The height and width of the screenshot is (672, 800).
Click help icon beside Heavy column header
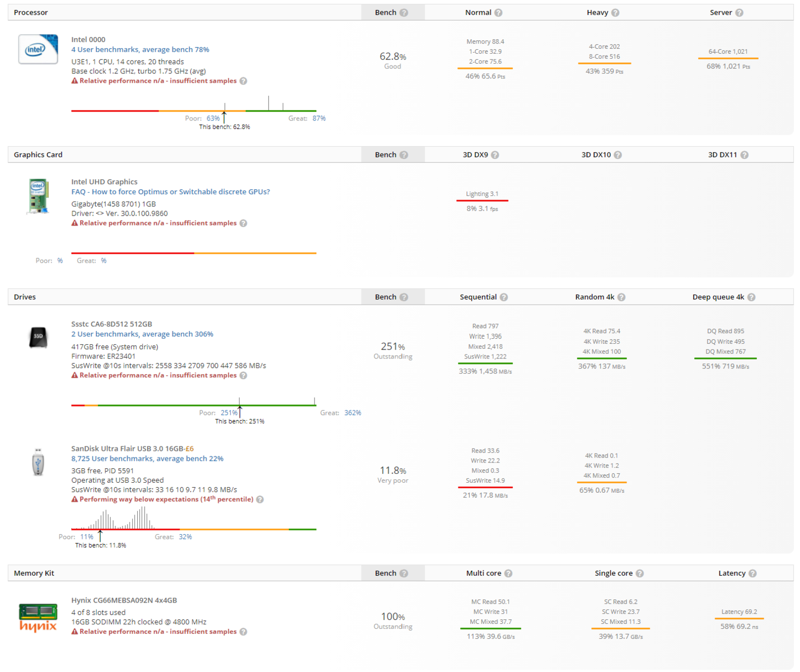[x=615, y=13]
